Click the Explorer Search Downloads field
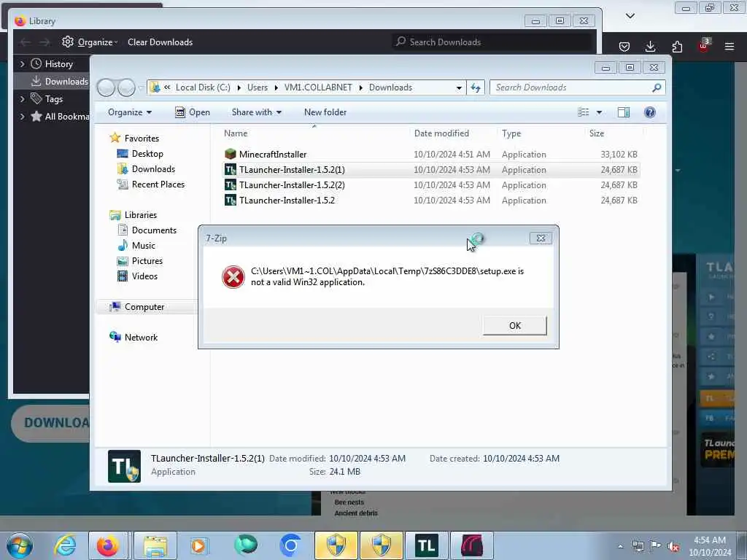This screenshot has width=747, height=560. pyautogui.click(x=572, y=87)
